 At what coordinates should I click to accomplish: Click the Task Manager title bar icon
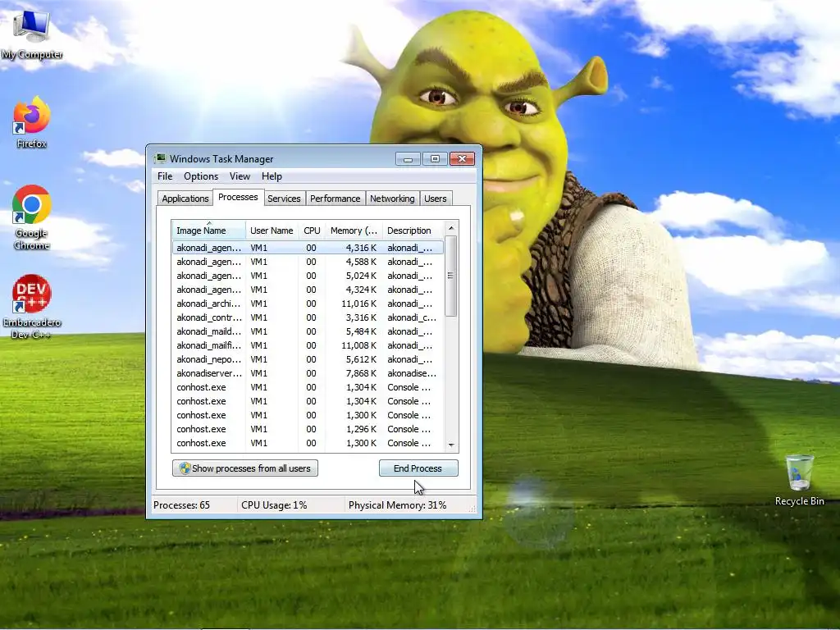(160, 158)
